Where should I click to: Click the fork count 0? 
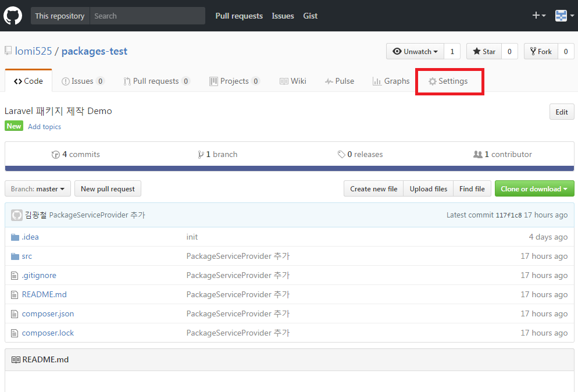click(x=566, y=51)
